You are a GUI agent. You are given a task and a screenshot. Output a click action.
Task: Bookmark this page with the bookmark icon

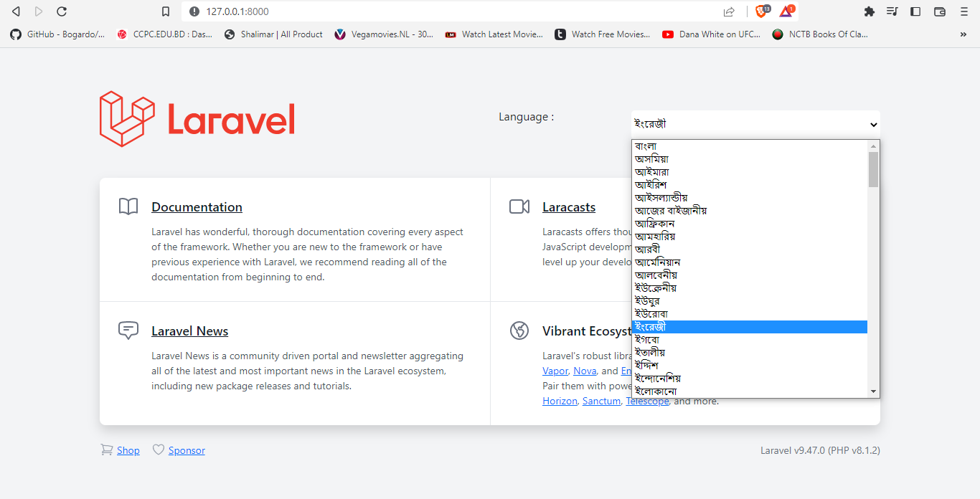(x=166, y=11)
